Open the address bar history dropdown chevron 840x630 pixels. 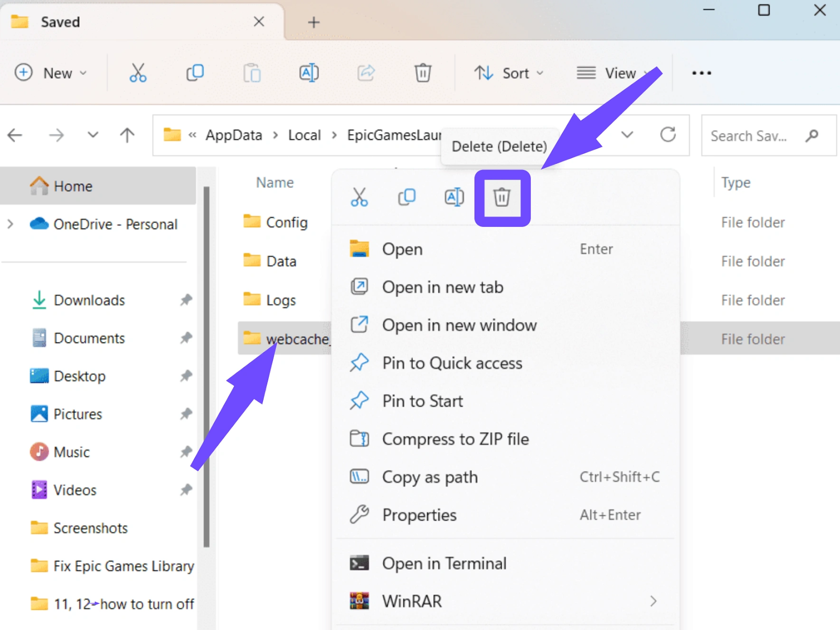627,135
